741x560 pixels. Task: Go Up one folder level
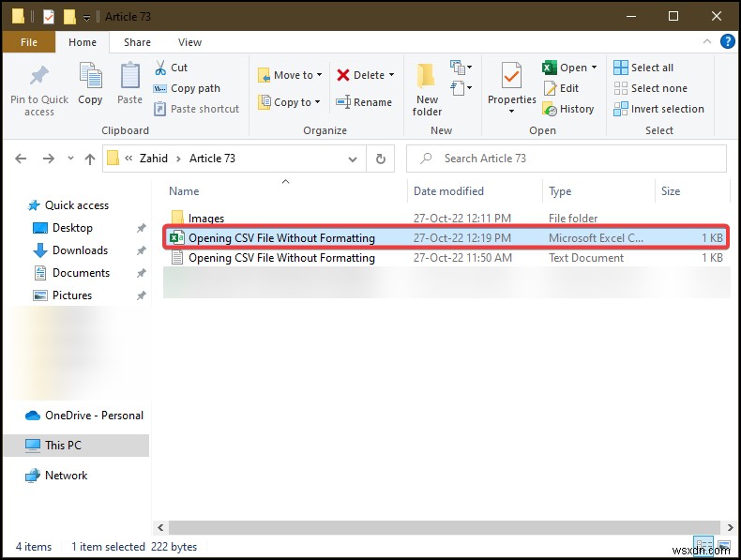click(90, 159)
